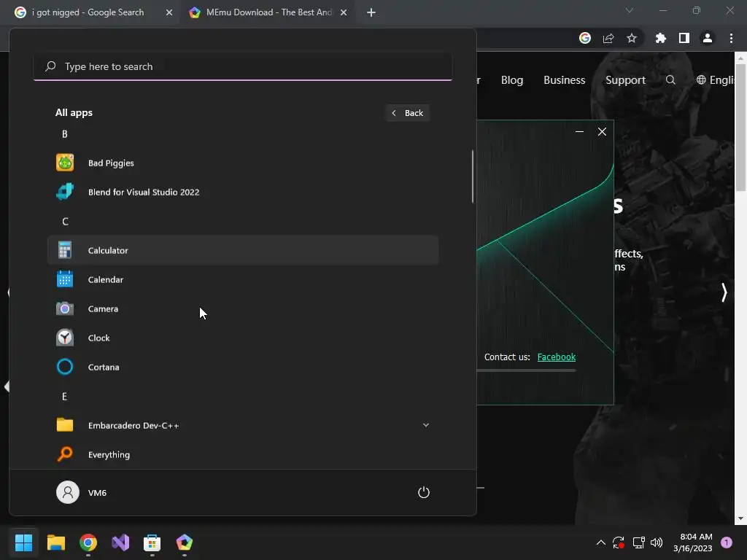
Task: Jump to letter B section header
Action: [x=65, y=134]
